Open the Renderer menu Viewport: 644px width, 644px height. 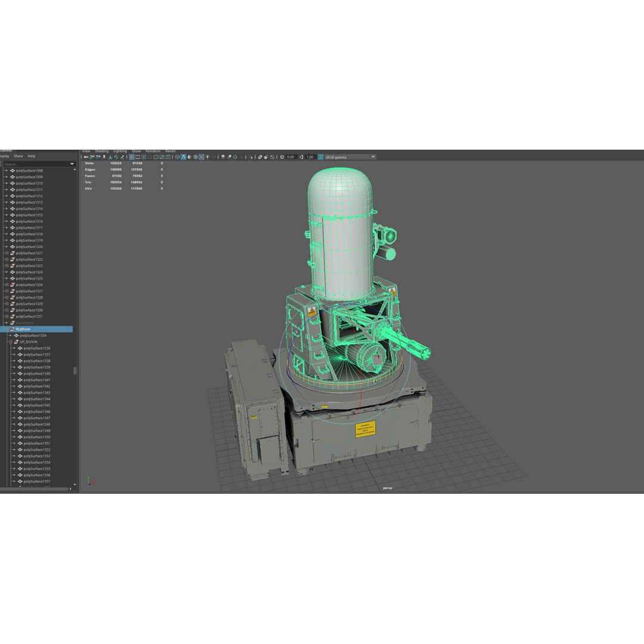153,151
